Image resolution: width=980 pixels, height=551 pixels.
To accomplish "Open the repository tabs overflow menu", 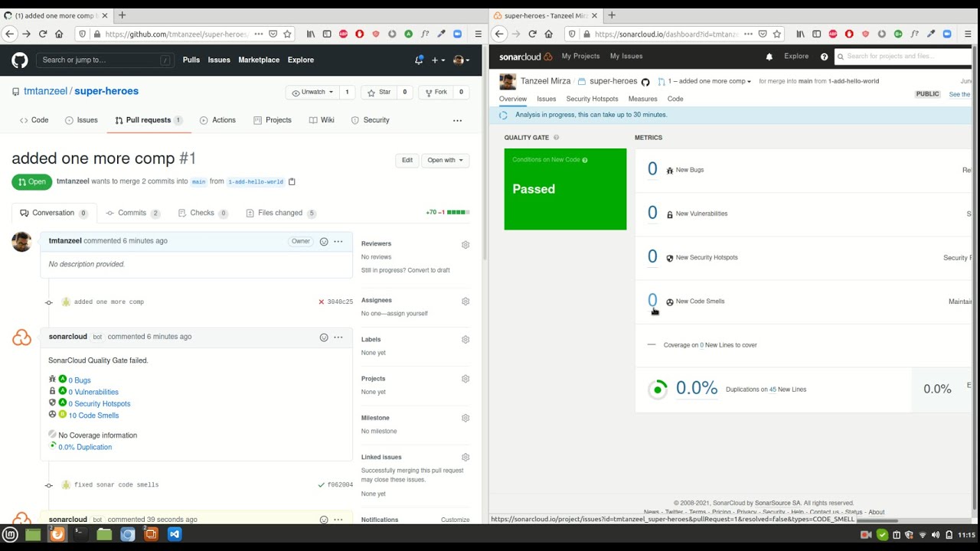I will [457, 120].
